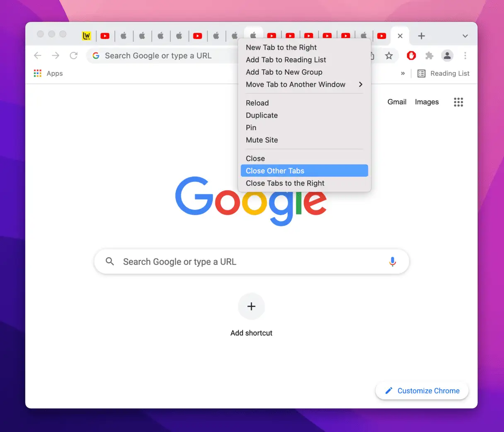
Task: Click the voice search microphone icon
Action: (393, 262)
